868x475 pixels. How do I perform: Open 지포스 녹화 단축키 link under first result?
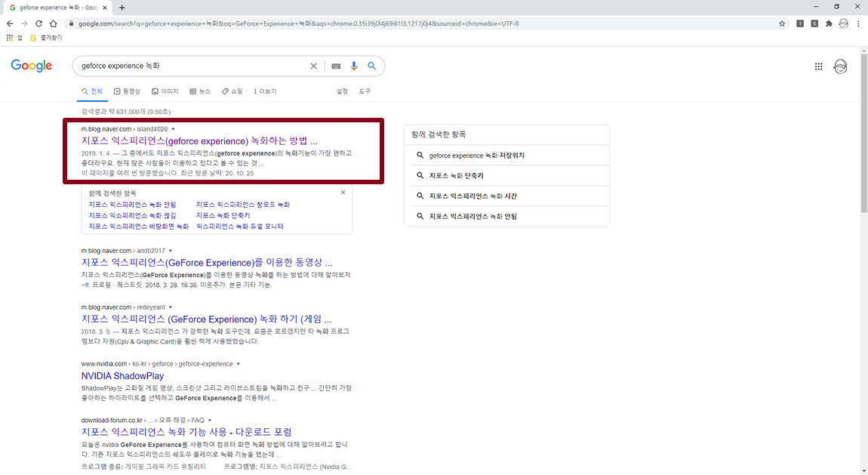click(223, 215)
